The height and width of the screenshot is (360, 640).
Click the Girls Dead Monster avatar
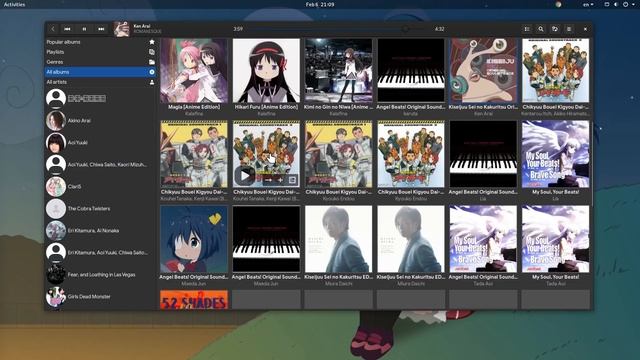pyautogui.click(x=56, y=297)
